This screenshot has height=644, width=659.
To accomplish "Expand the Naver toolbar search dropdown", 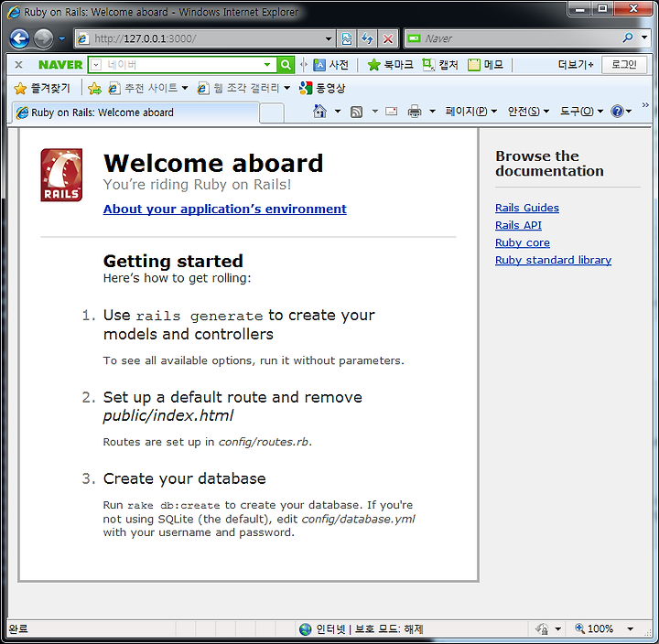I will [x=267, y=65].
